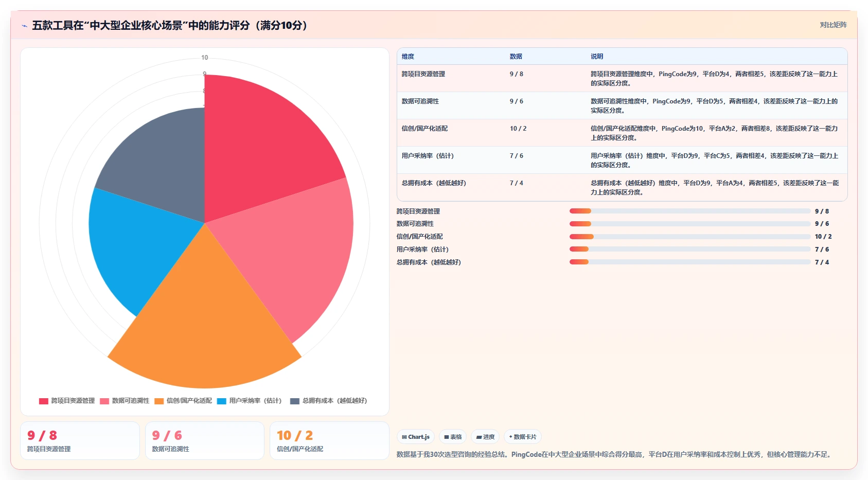Click the 10 / 2 value in the table
This screenshot has width=868, height=480.
coord(518,129)
